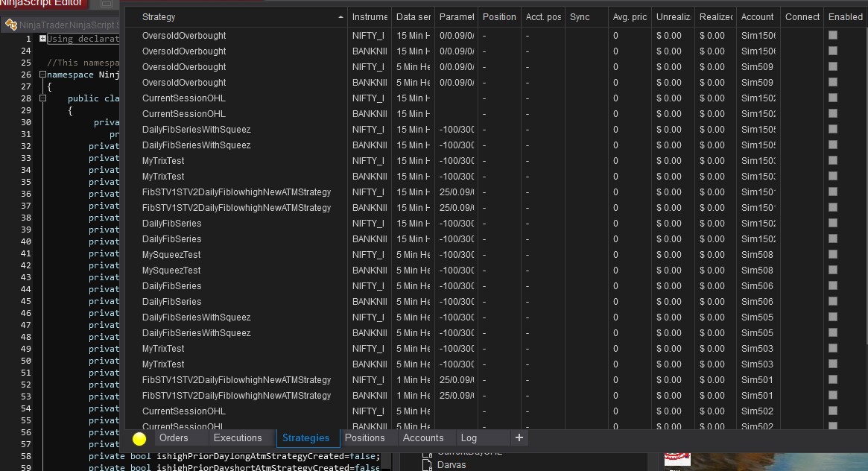Click the NinjaScript file tab icon
The image size is (868, 471).
point(11,25)
